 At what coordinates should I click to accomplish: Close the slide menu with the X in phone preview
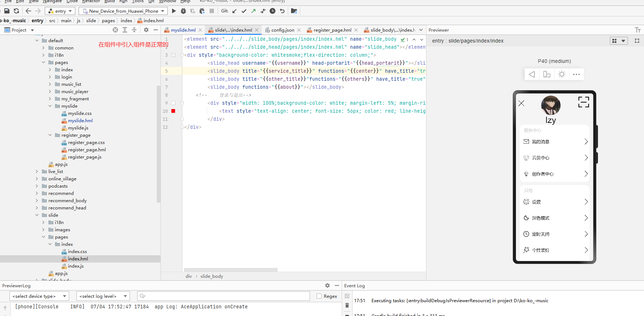coord(521,103)
